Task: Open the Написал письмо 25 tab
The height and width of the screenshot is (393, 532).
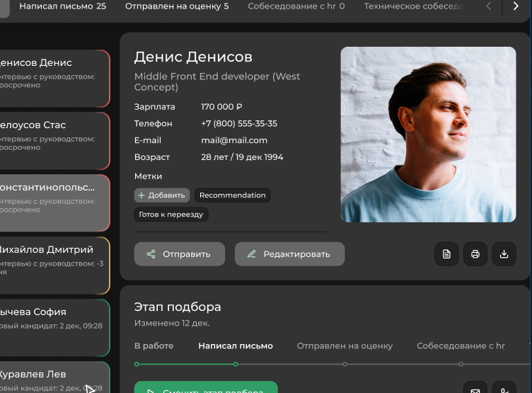Action: [x=62, y=6]
